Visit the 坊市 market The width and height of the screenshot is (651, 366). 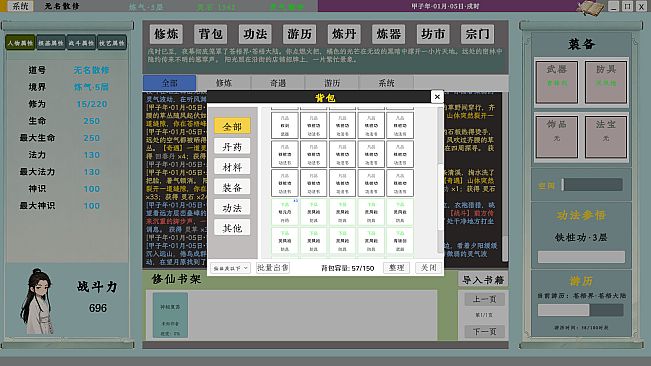point(433,34)
